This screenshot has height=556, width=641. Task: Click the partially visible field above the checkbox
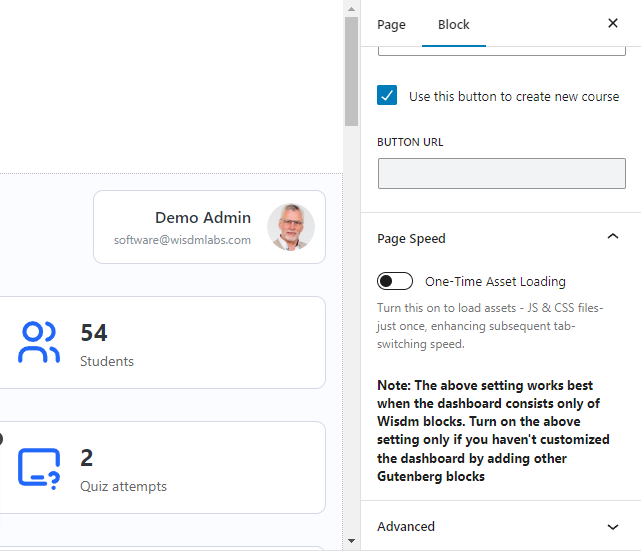[x=501, y=50]
